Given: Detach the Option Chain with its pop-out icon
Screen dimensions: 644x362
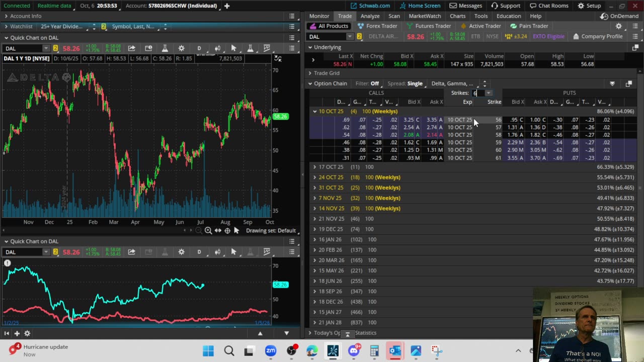Looking at the screenshot, I should 628,83.
